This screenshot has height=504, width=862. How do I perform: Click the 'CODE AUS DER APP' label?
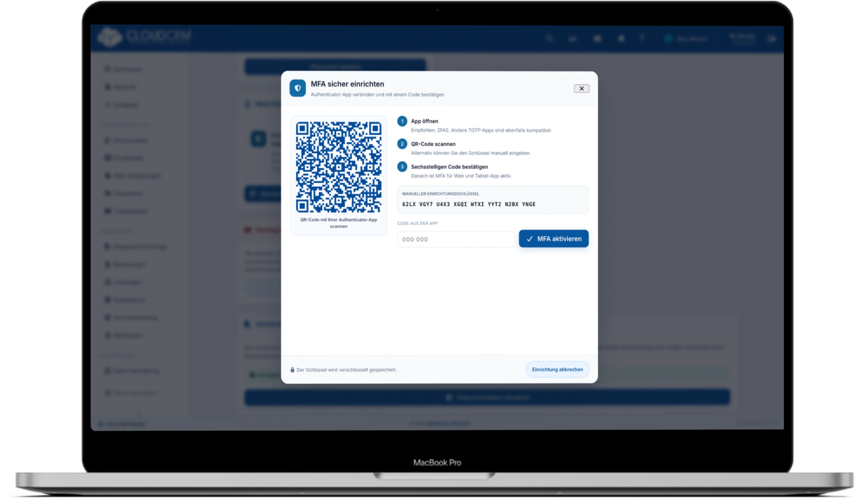tap(417, 223)
